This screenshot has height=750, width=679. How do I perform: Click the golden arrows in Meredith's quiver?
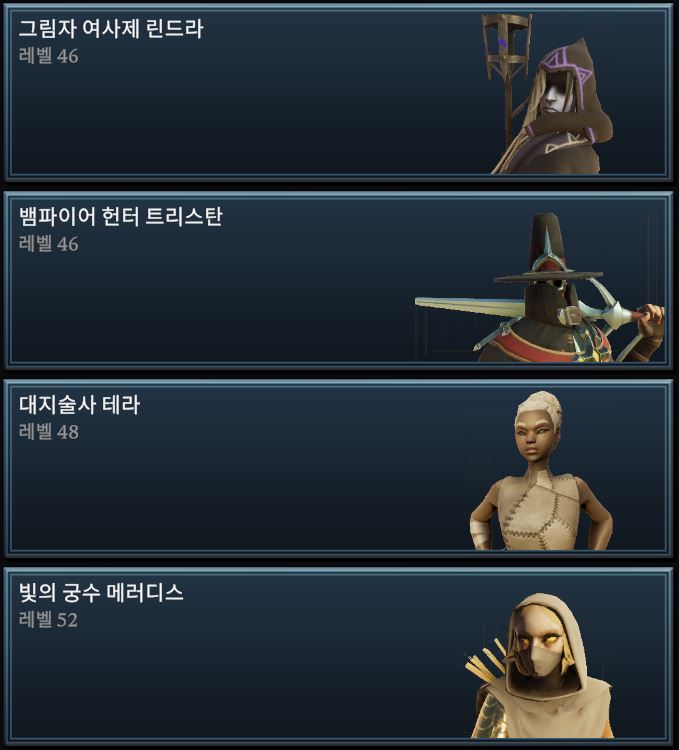(484, 662)
